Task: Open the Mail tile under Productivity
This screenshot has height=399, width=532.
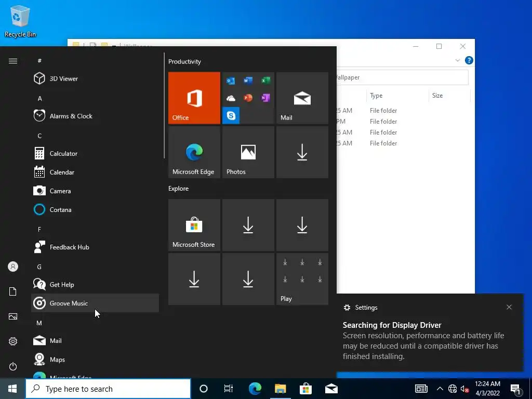Action: 302,98
